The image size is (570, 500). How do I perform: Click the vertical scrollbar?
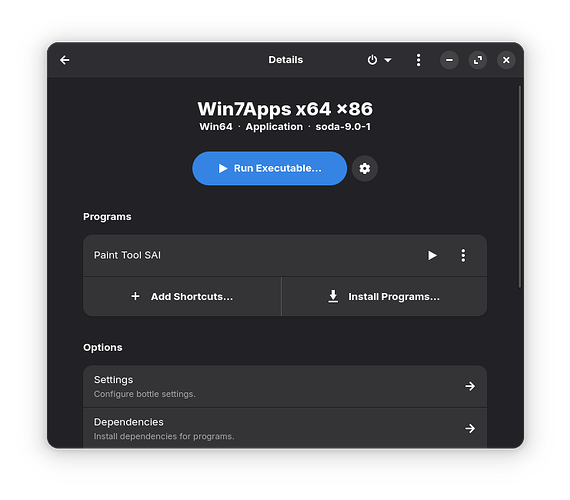(520, 187)
